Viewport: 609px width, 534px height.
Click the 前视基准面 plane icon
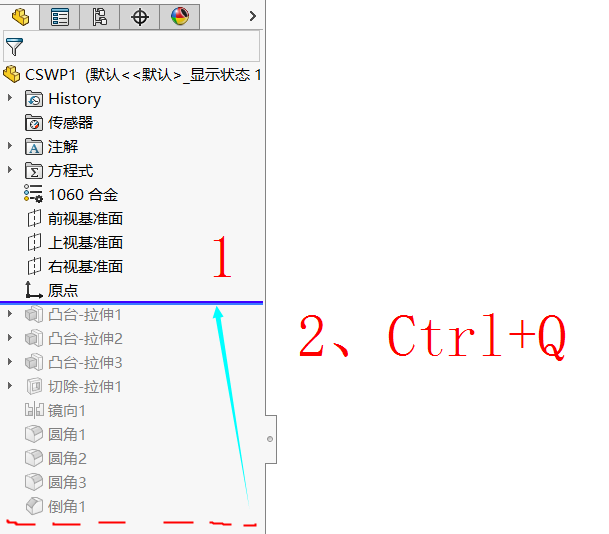[34, 218]
